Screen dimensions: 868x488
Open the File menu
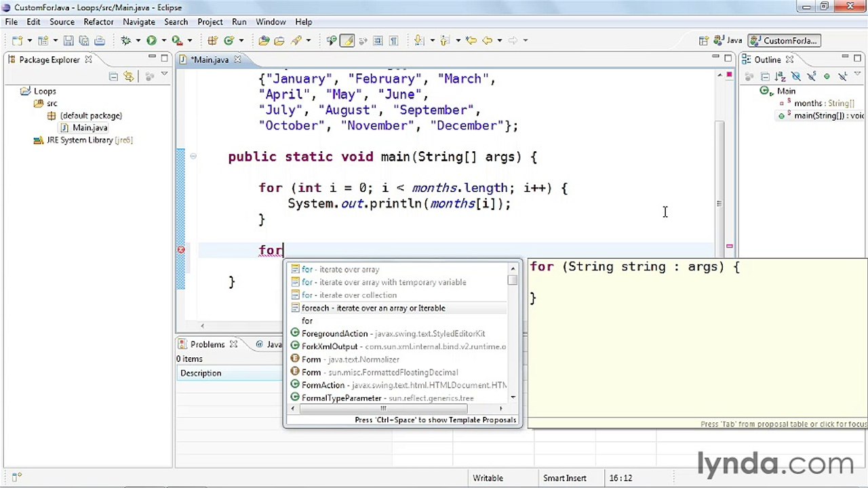click(12, 22)
